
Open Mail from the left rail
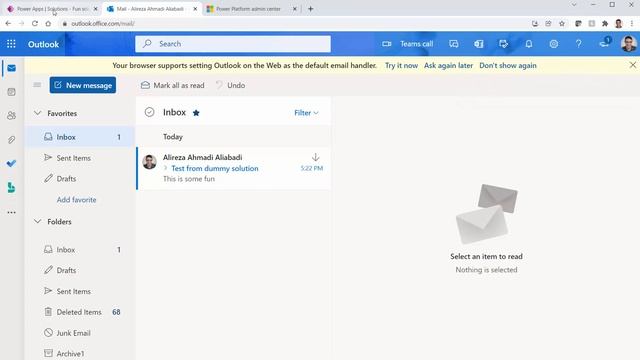11,68
